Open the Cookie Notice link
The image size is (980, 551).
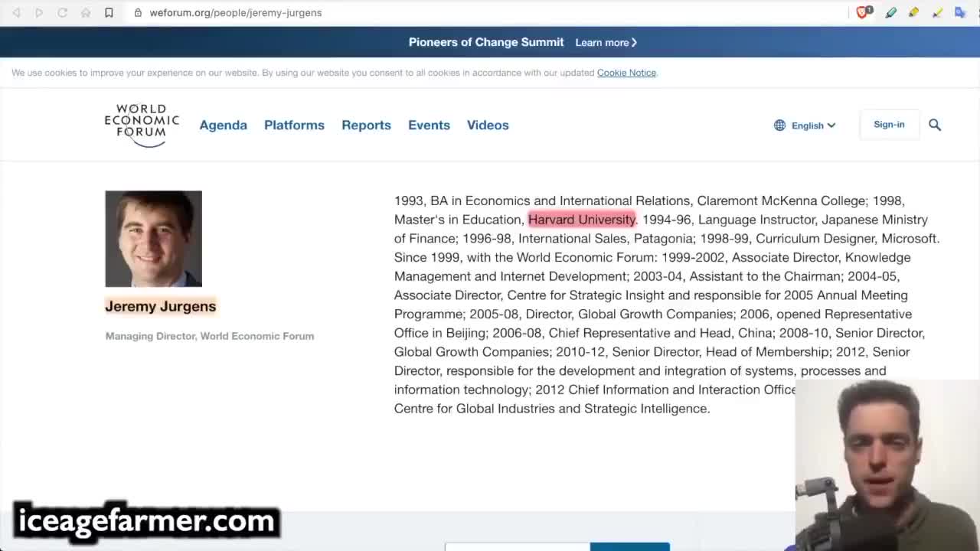click(x=626, y=73)
